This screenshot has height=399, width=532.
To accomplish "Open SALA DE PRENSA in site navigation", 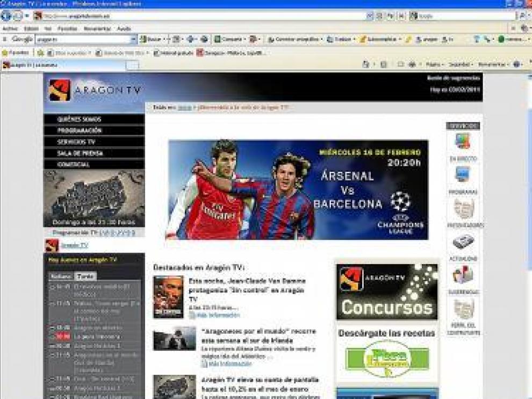I will 94,153.
